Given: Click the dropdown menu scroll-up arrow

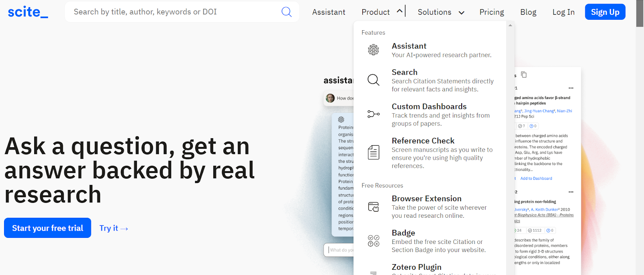Looking at the screenshot, I should point(510,25).
